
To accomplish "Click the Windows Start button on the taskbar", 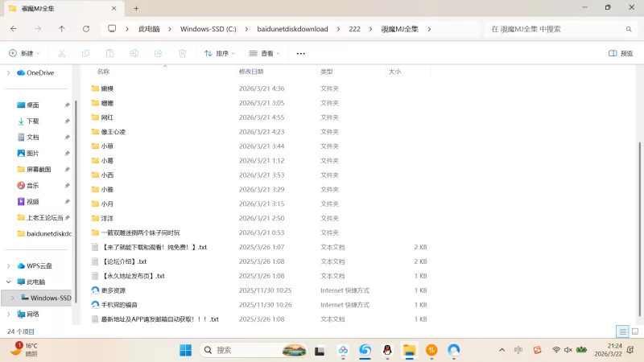I will coord(185,350).
